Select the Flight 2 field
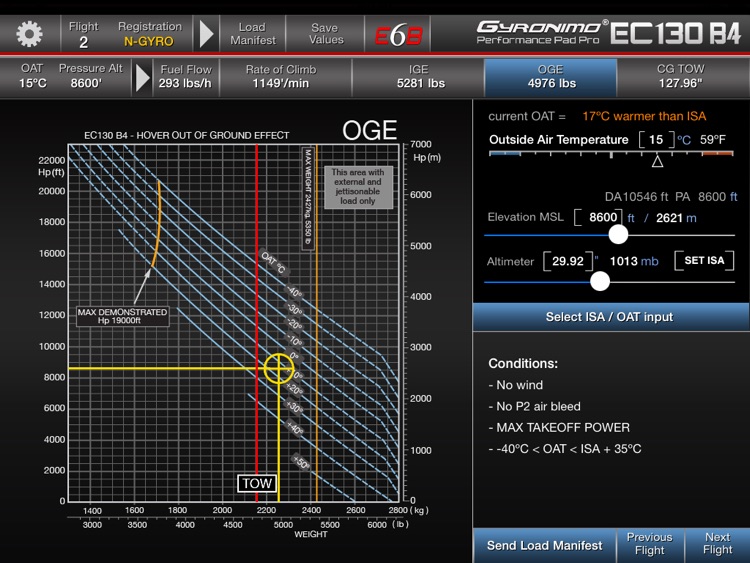 pyautogui.click(x=83, y=34)
